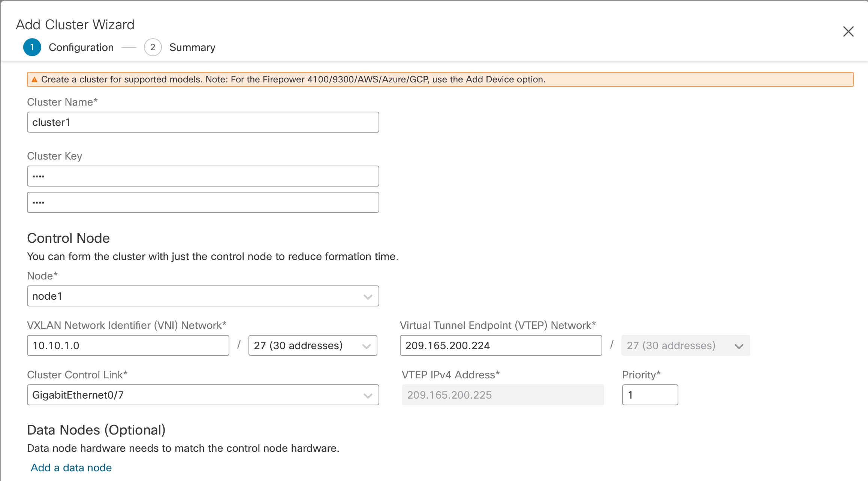Expand the Cluster Control Link interface dropdown
This screenshot has height=481, width=868.
coord(368,394)
